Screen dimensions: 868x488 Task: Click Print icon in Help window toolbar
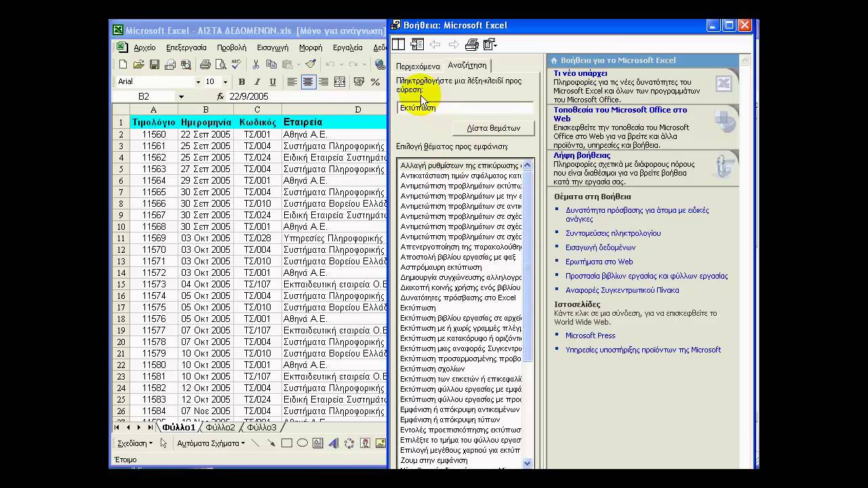472,44
